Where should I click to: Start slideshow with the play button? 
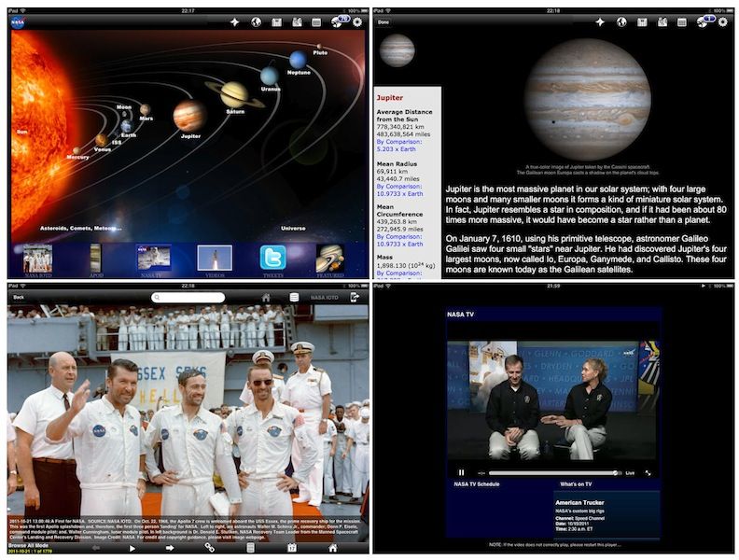(x=132, y=548)
